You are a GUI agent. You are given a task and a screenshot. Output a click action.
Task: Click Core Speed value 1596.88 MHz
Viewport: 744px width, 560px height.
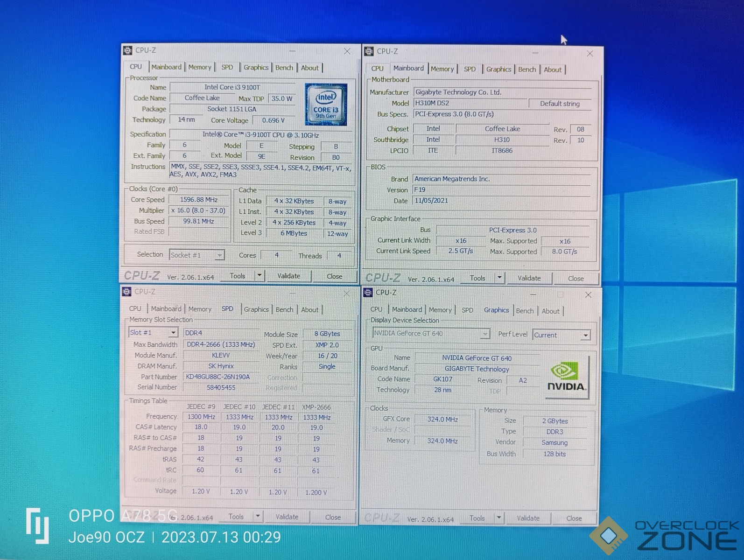pos(199,200)
